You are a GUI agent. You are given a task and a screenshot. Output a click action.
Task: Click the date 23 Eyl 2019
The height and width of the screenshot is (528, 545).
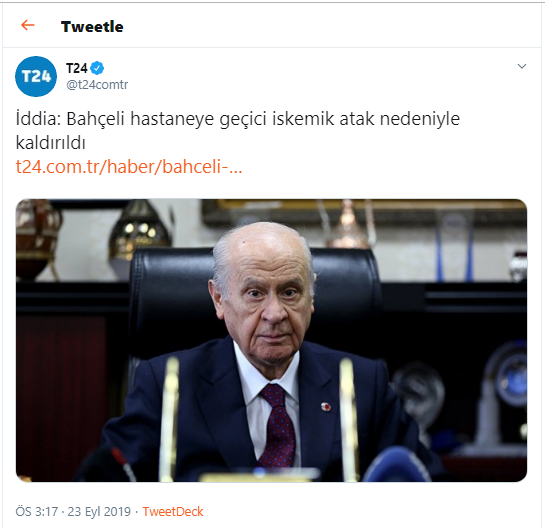tap(99, 511)
